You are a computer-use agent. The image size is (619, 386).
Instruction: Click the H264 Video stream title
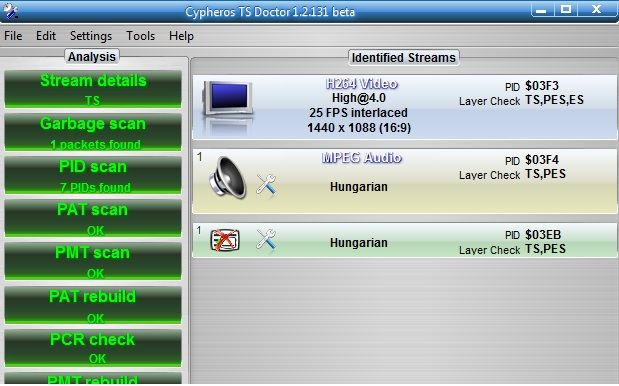362,84
